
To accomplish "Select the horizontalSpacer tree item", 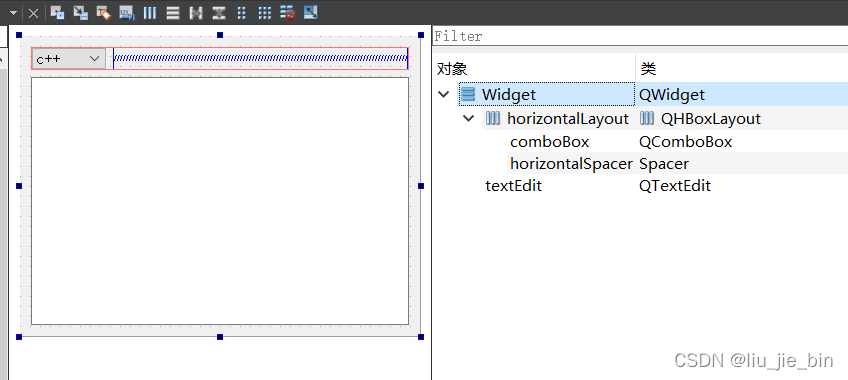I will point(571,164).
